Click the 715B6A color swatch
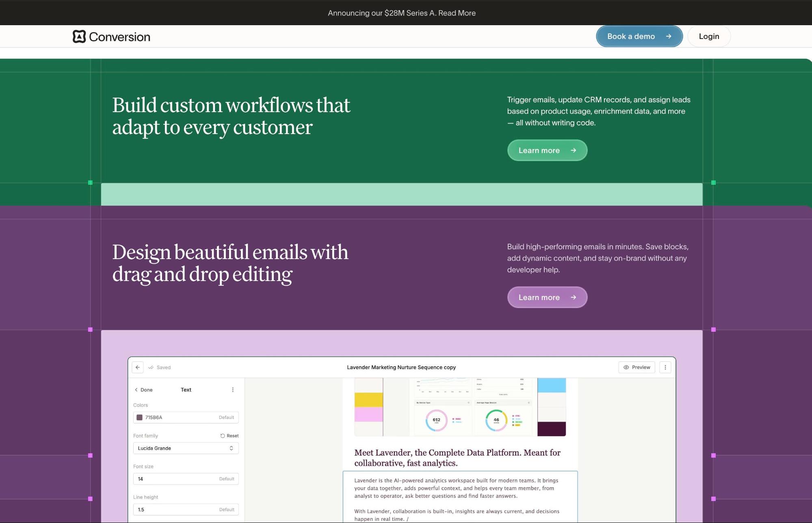812x523 pixels. tap(139, 417)
